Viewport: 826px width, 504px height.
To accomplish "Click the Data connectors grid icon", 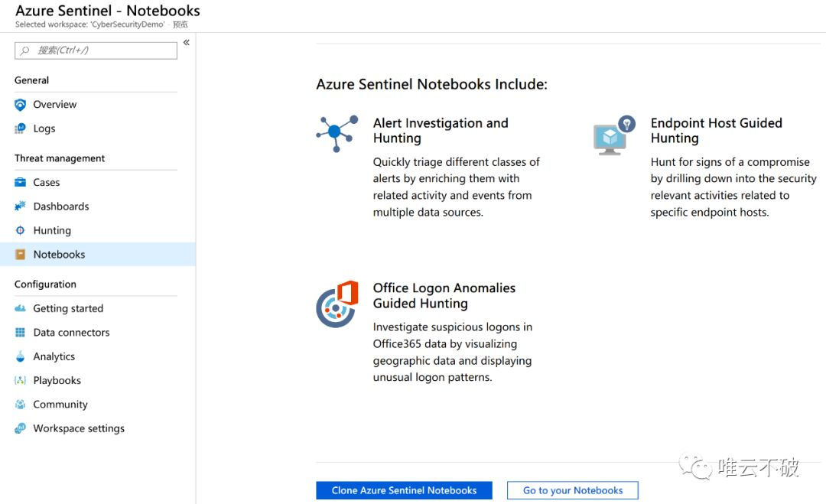I will [20, 333].
